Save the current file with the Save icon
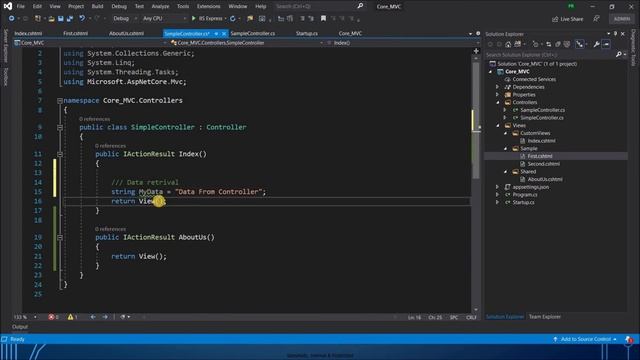Image resolution: width=640 pixels, height=360 pixels. point(61,19)
